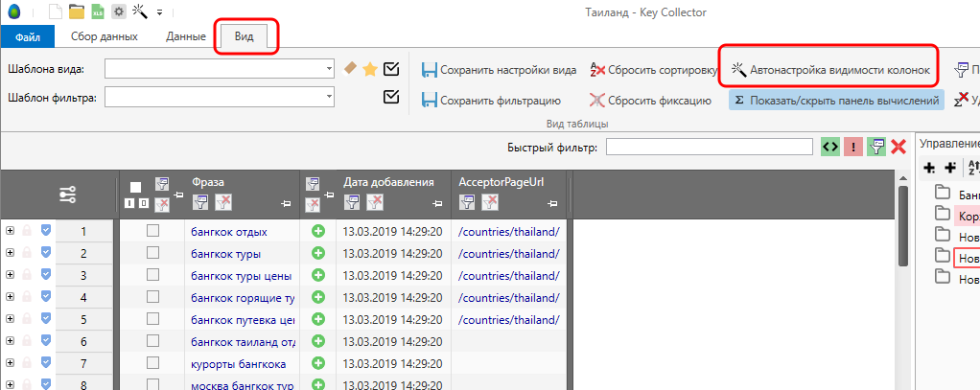This screenshot has height=390, width=980.
Task: Tick the checkbox for бангкок туры
Action: (152, 253)
